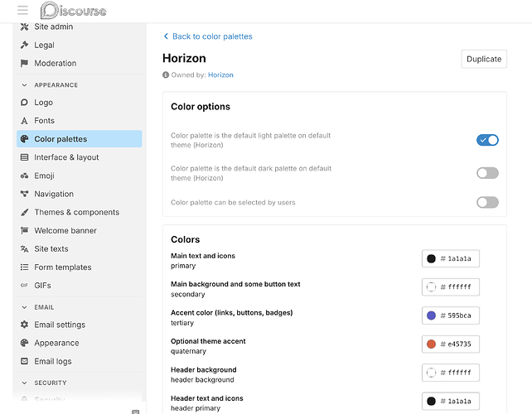This screenshot has height=414, width=532.
Task: Enable the default dark palette toggle
Action: [487, 173]
